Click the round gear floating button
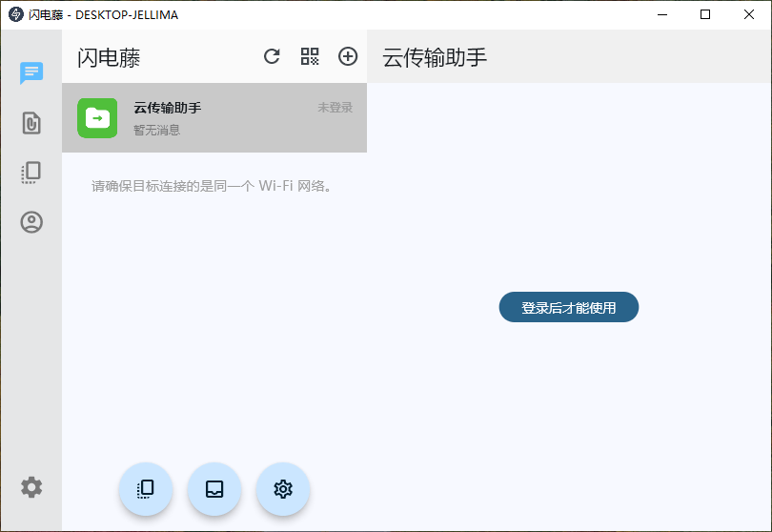The height and width of the screenshot is (532, 772). [283, 489]
